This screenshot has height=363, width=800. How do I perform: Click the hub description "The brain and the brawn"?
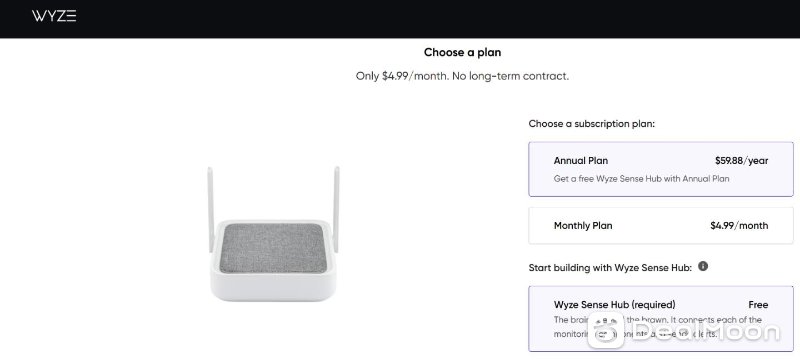click(605, 320)
